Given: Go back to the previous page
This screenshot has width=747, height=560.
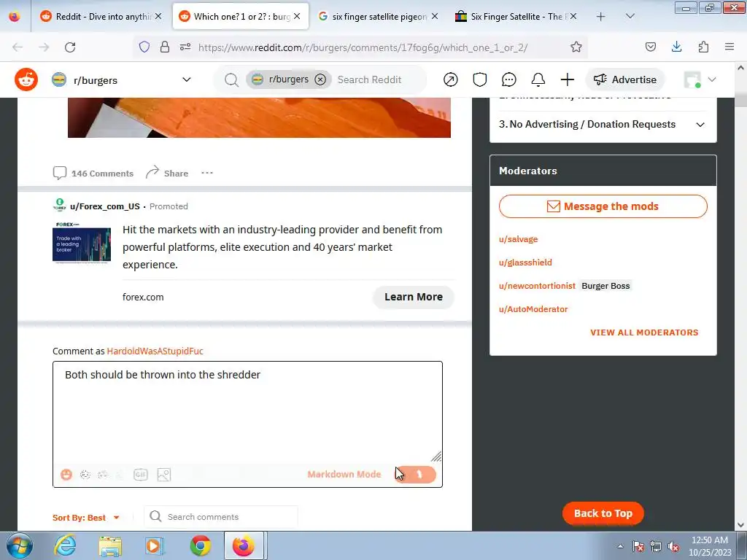Looking at the screenshot, I should tap(18, 47).
